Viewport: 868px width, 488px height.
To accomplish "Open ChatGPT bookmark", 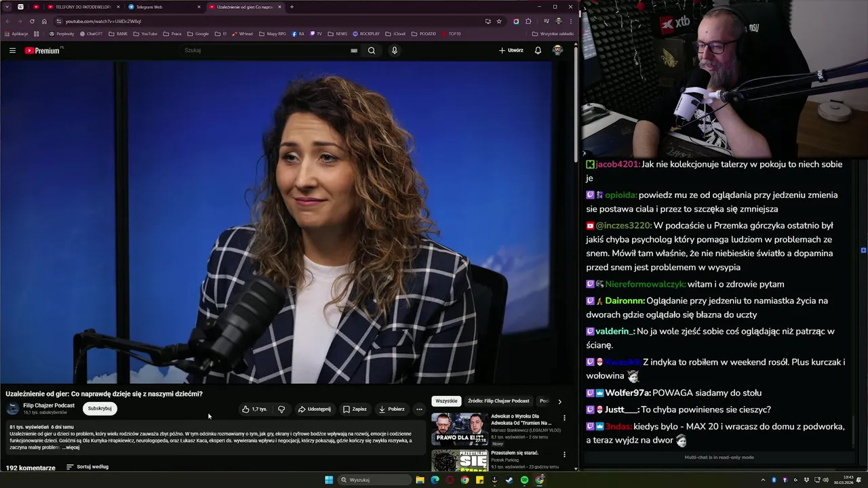I will 92,34.
